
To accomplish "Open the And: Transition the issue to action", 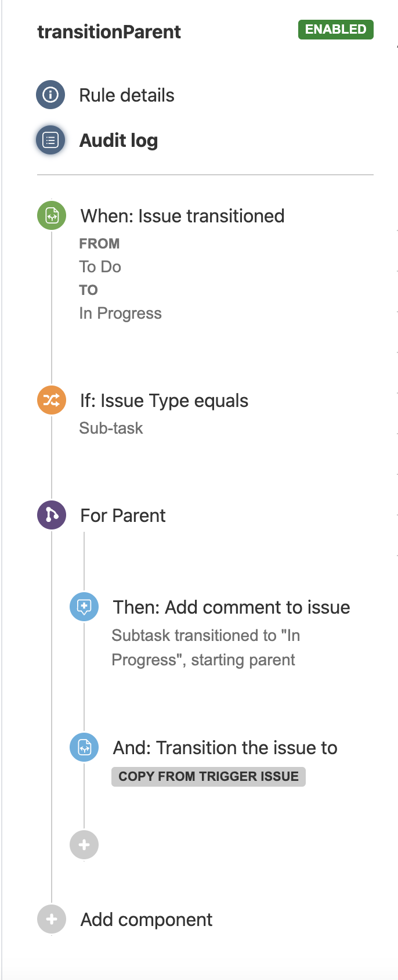I will click(x=225, y=748).
